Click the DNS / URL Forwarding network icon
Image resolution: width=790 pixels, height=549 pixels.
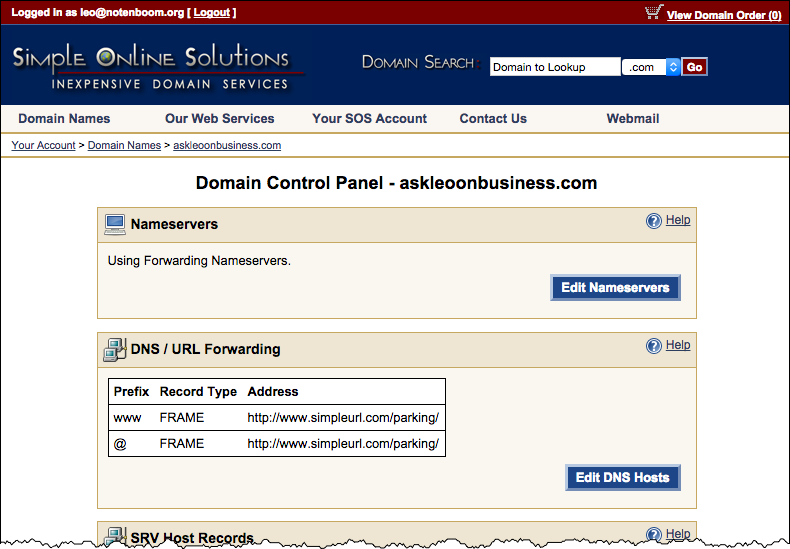point(115,350)
